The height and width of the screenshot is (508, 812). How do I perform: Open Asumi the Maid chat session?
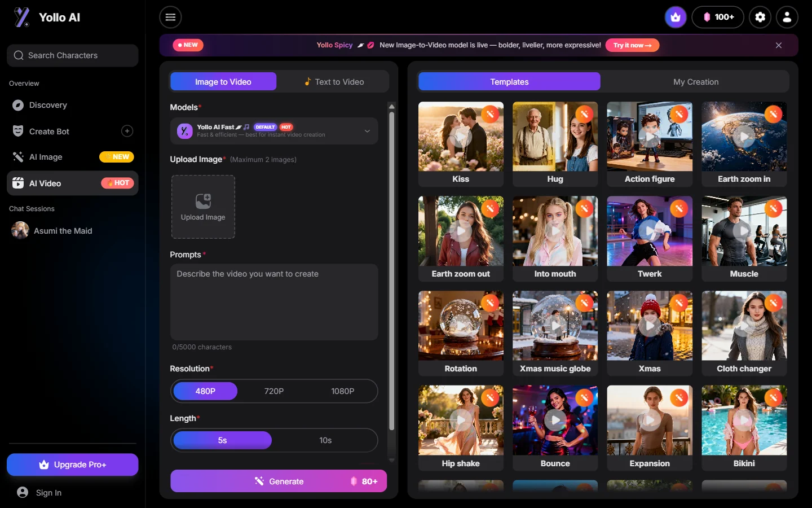[x=72, y=230]
